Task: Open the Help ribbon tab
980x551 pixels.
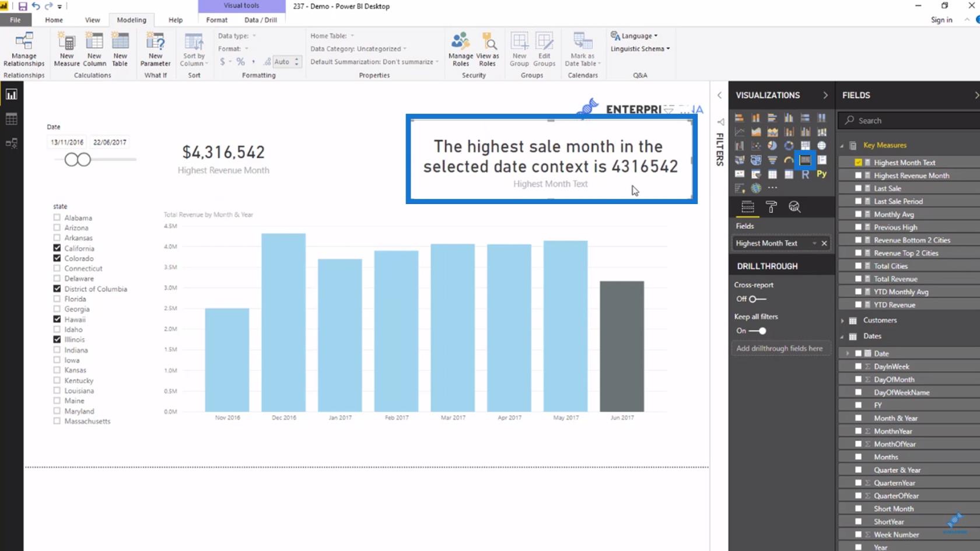Action: click(x=176, y=20)
